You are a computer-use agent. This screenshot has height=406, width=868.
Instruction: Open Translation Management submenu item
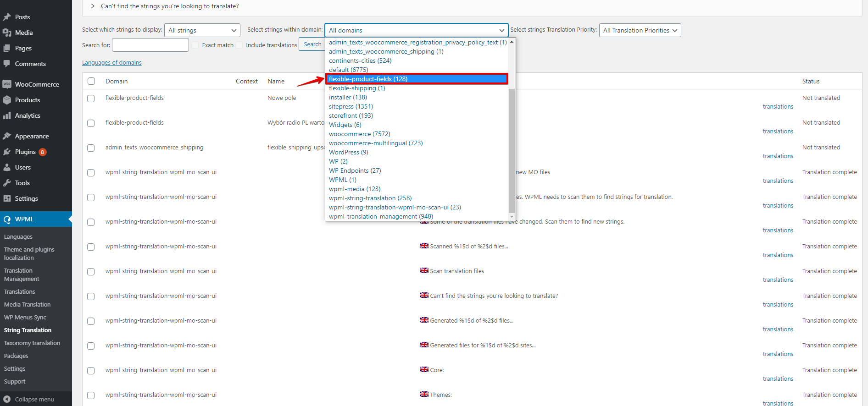pyautogui.click(x=22, y=274)
